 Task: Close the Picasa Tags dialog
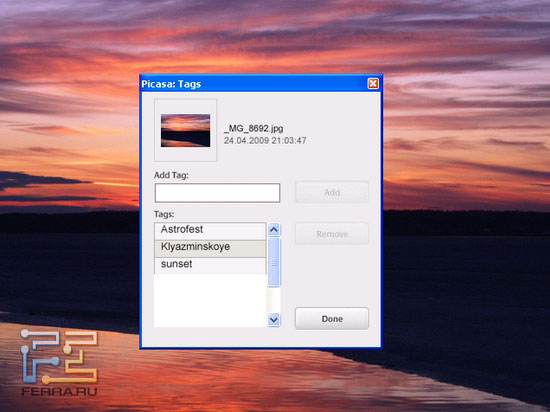[373, 83]
